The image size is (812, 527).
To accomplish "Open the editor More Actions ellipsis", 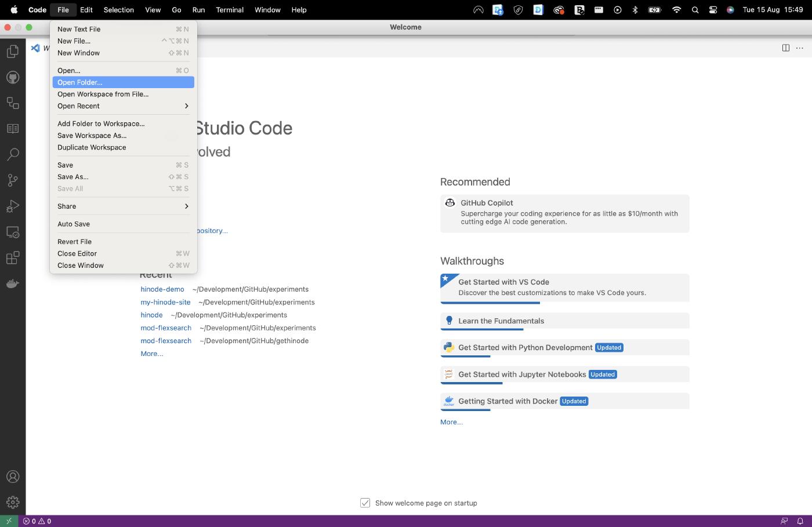I will [x=800, y=48].
